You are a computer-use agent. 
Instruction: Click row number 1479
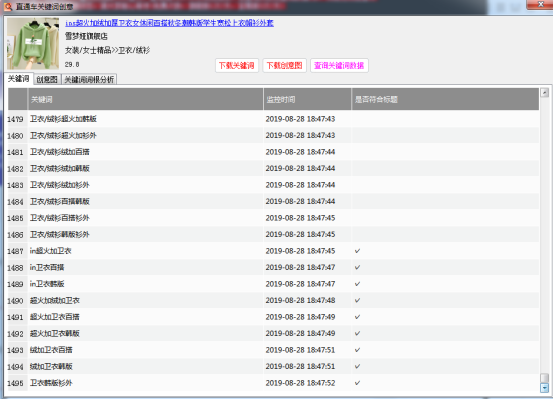click(x=15, y=119)
